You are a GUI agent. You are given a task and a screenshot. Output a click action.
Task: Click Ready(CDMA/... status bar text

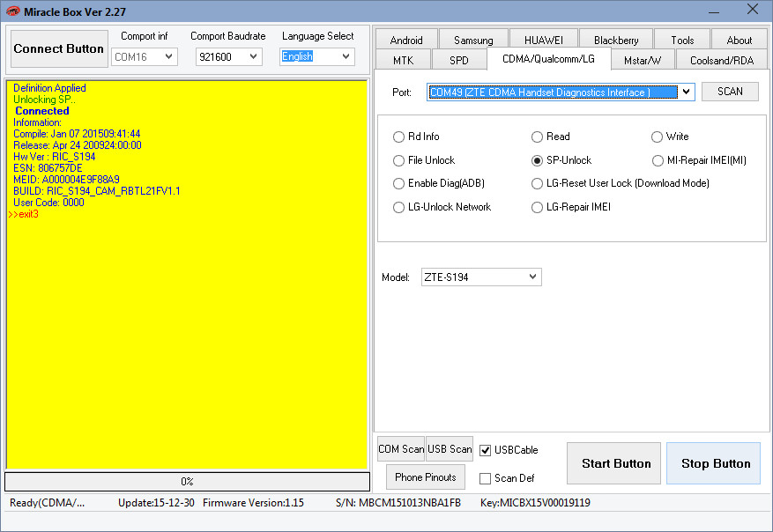48,502
